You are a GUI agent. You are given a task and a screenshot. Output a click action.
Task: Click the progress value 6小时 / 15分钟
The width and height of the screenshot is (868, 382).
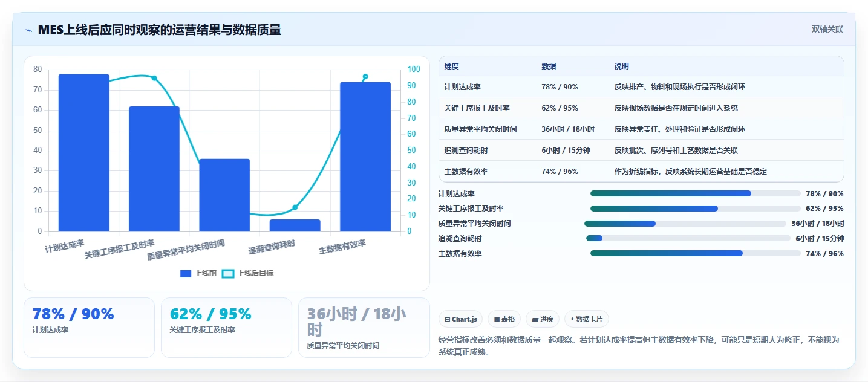[820, 239]
